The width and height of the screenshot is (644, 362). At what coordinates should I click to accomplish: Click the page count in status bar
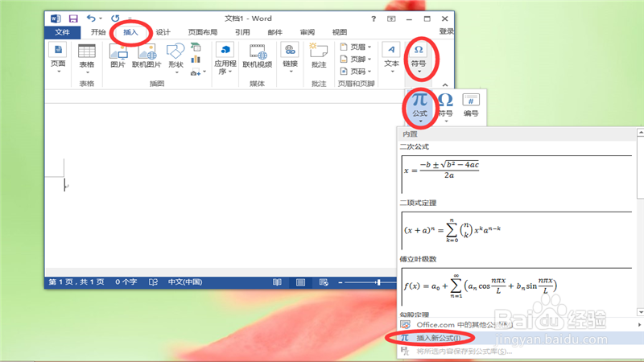[x=76, y=282]
